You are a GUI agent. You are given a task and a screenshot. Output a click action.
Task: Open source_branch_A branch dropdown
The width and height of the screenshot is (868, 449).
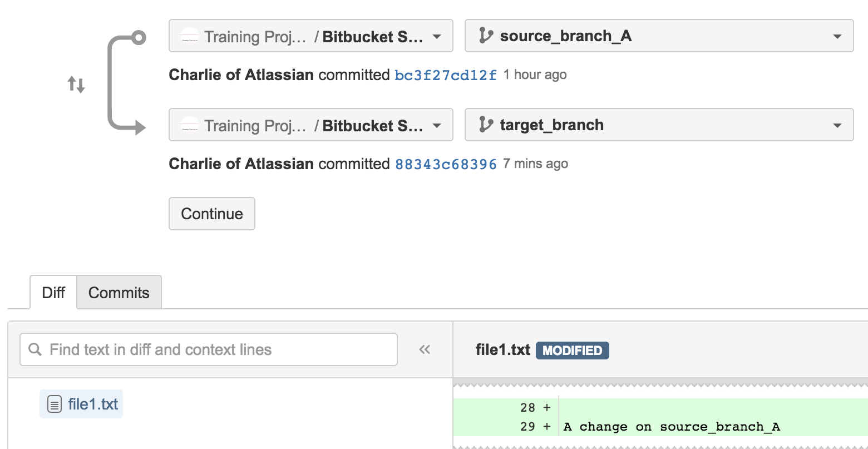659,36
